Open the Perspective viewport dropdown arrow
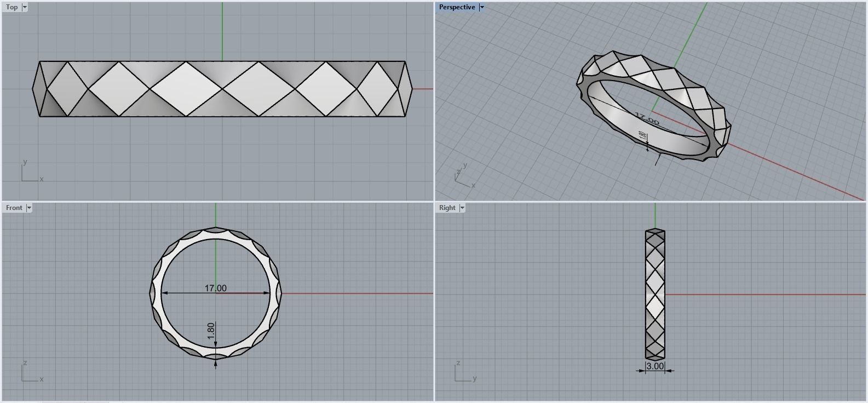868x403 pixels. (482, 7)
